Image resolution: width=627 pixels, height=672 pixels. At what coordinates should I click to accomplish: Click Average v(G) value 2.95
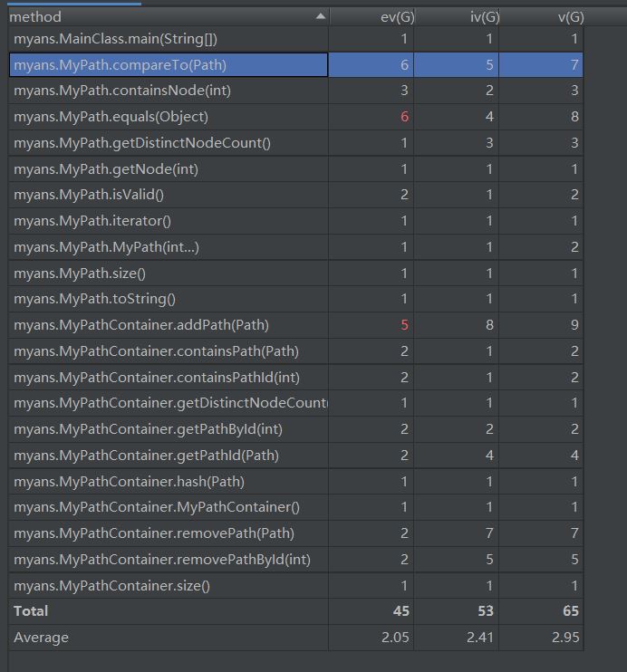pos(565,638)
